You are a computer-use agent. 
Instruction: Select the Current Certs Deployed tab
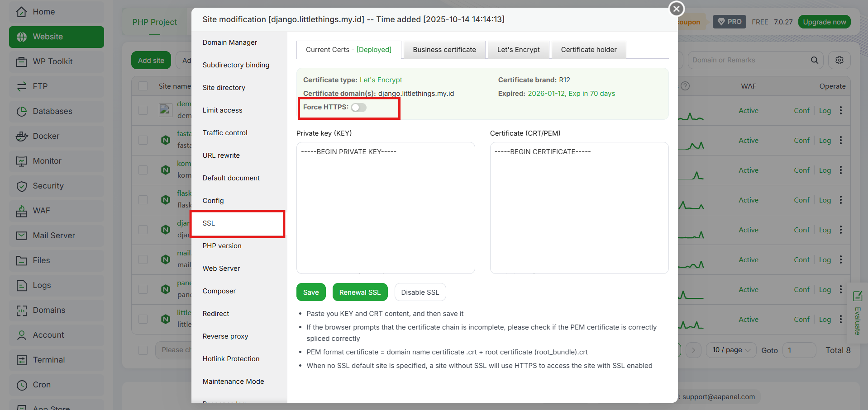348,50
